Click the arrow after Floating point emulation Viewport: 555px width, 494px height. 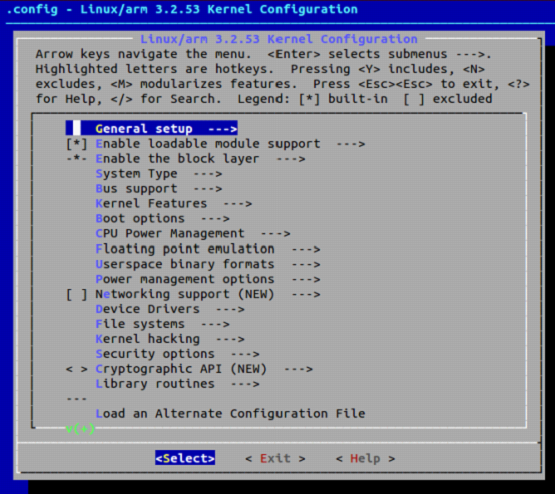point(306,249)
